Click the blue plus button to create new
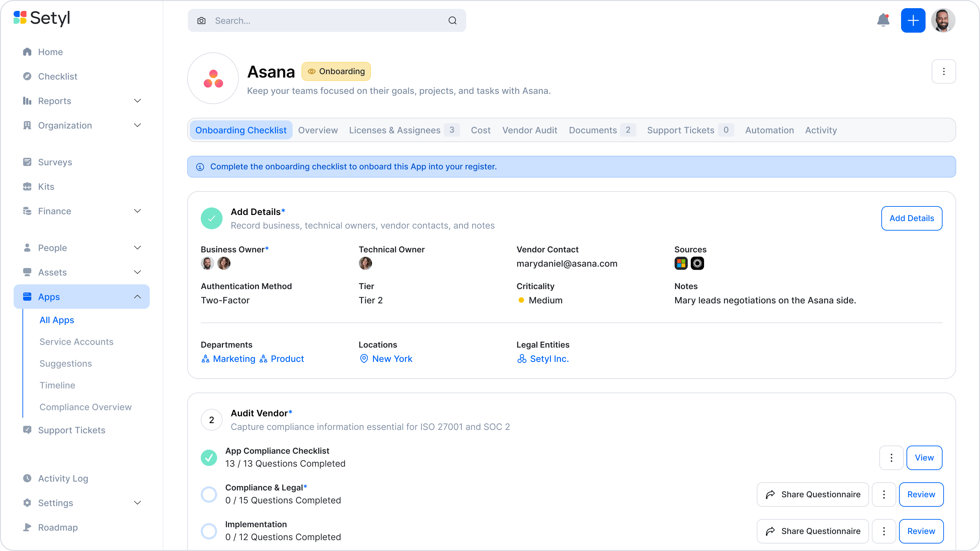This screenshot has height=551, width=980. pyautogui.click(x=913, y=20)
